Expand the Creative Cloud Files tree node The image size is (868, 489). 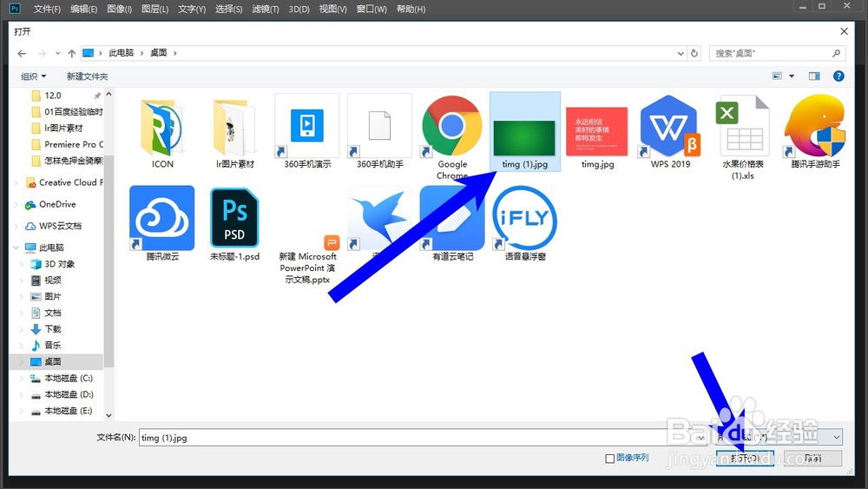tap(16, 182)
